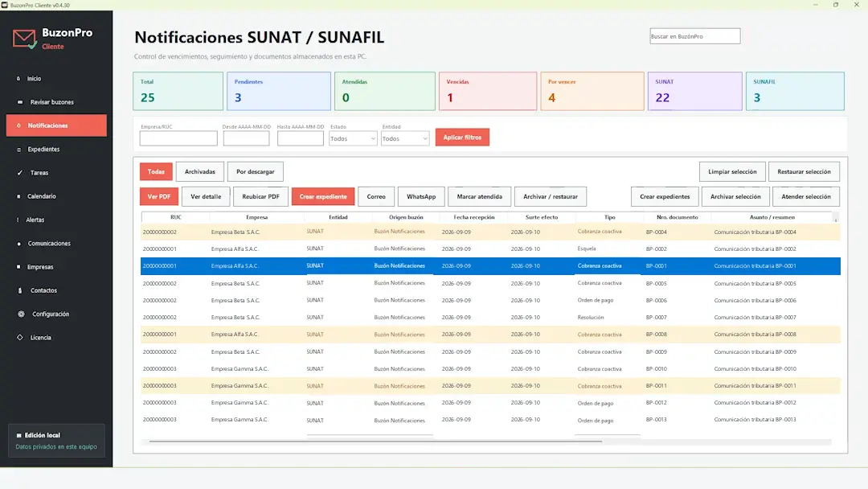868x489 pixels.
Task: Select the row with document BP-0007
Action: click(490, 318)
